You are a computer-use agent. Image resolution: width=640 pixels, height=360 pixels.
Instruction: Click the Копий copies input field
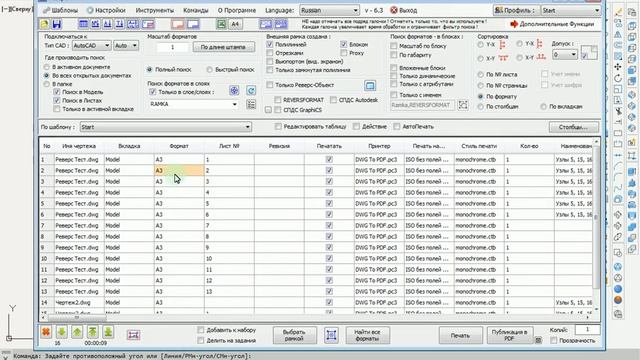pos(587,329)
